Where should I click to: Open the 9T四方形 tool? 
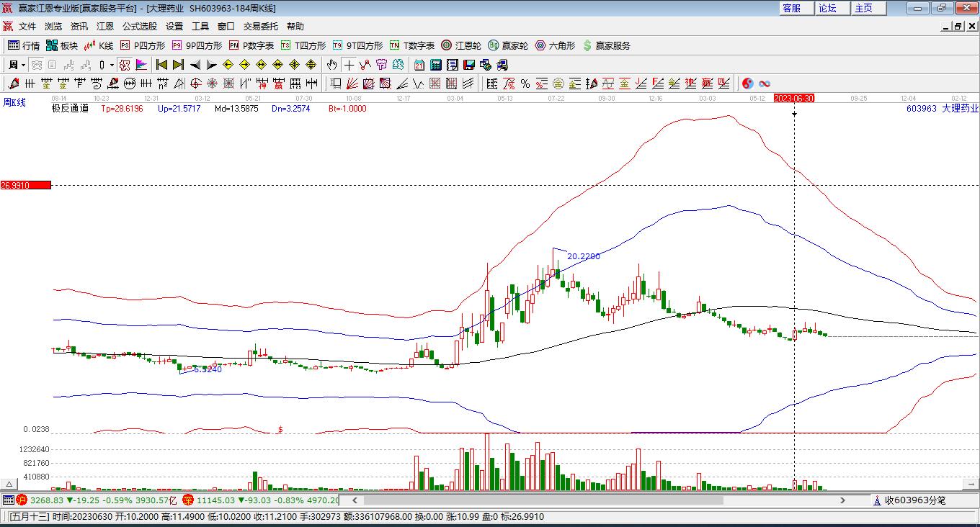pos(357,45)
